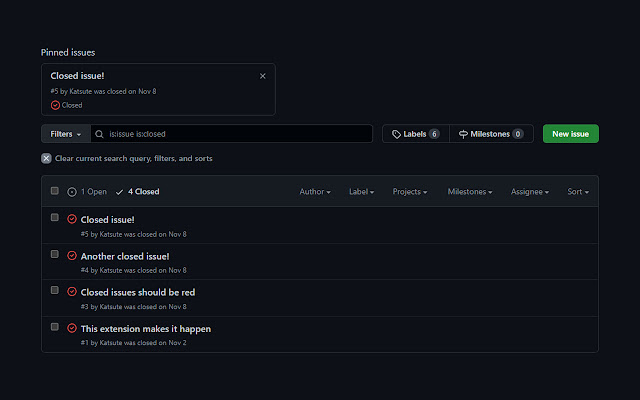The image size is (640, 400).
Task: Click Katsute author under issue #1
Action: point(111,343)
